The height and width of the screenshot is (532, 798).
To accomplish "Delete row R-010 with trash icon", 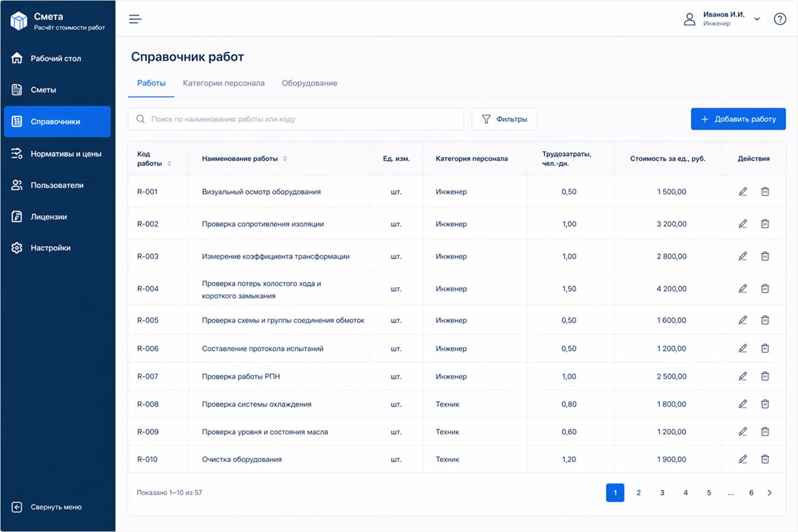I will (765, 459).
